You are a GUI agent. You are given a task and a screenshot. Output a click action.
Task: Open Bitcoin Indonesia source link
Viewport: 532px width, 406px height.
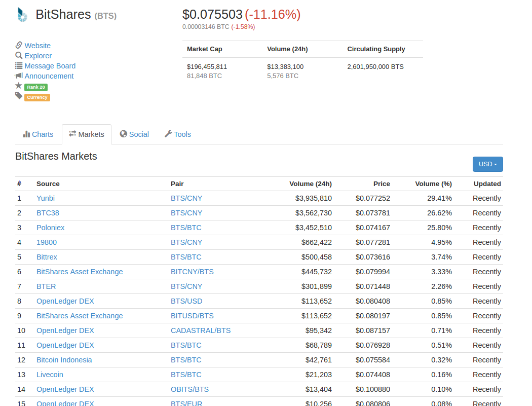[x=64, y=360]
